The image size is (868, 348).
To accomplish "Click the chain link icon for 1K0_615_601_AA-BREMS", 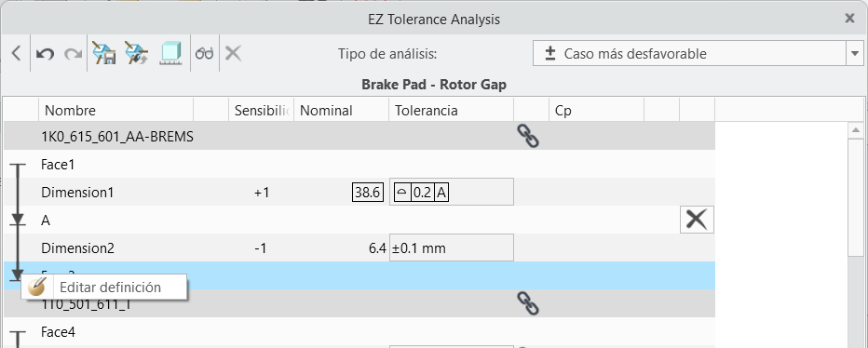I will pos(528,136).
